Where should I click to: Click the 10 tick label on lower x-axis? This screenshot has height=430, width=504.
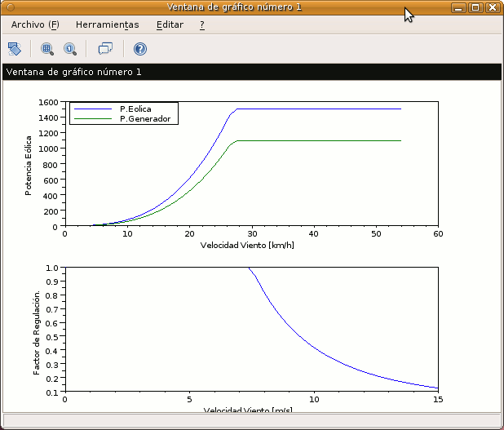click(314, 400)
